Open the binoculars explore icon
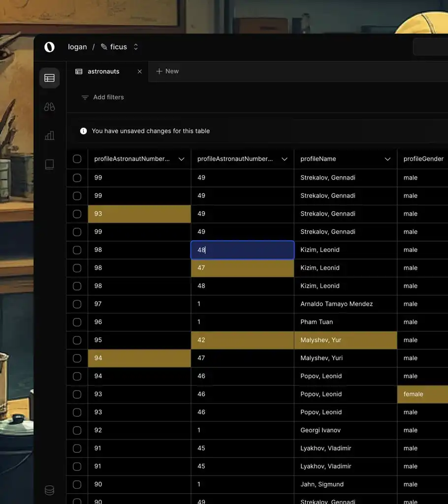The width and height of the screenshot is (448, 504). (x=49, y=107)
